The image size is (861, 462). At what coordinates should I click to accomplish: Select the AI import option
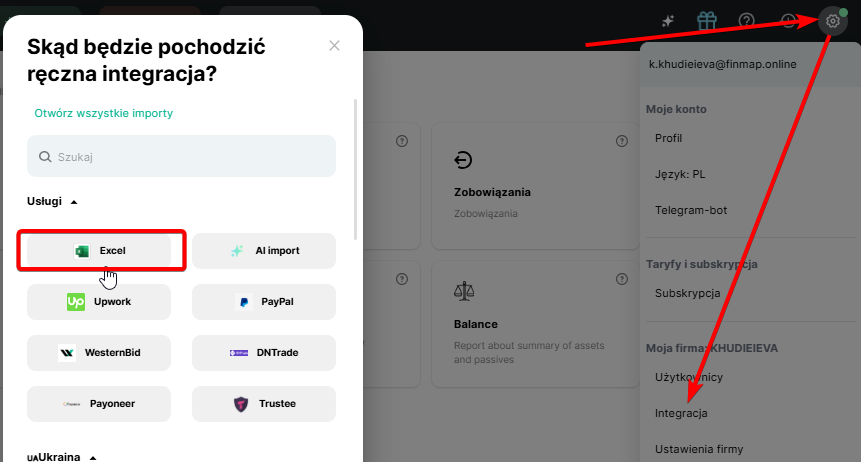[x=264, y=251]
